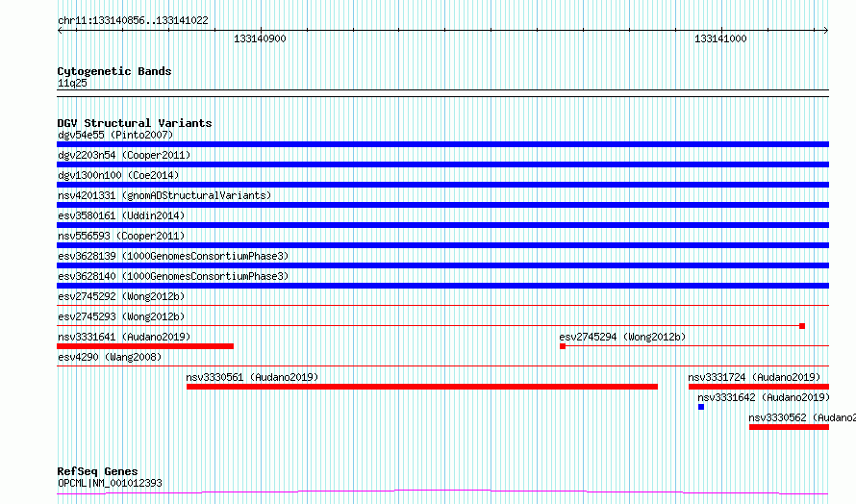The width and height of the screenshot is (856, 504).
Task: Click the Cytogenetic Bands track title
Action: click(x=114, y=71)
